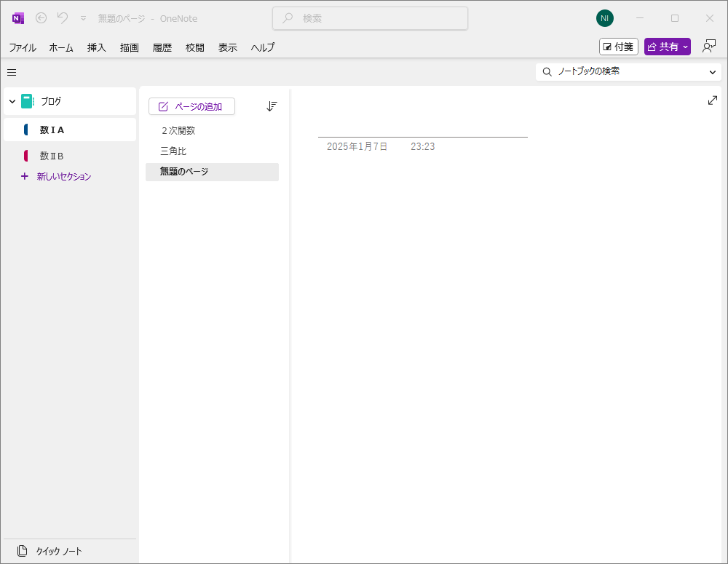This screenshot has height=564, width=728.
Task: Select the 数ⅡB section
Action: 52,156
